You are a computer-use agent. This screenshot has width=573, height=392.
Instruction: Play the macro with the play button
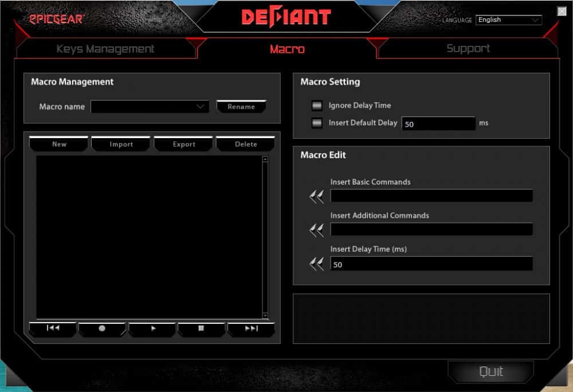[x=152, y=328]
